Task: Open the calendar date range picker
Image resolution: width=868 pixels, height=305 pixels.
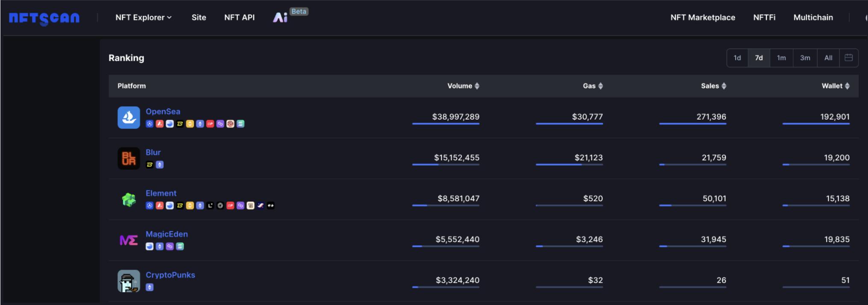Action: 849,58
